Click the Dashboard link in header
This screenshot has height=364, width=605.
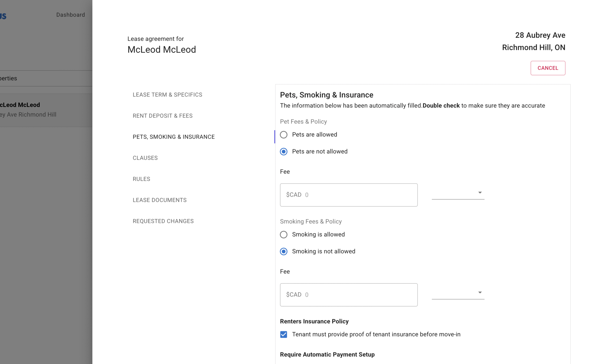point(70,15)
